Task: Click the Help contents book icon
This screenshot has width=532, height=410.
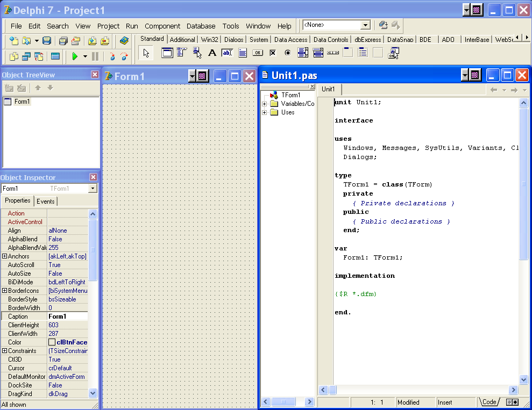Action: pos(124,41)
